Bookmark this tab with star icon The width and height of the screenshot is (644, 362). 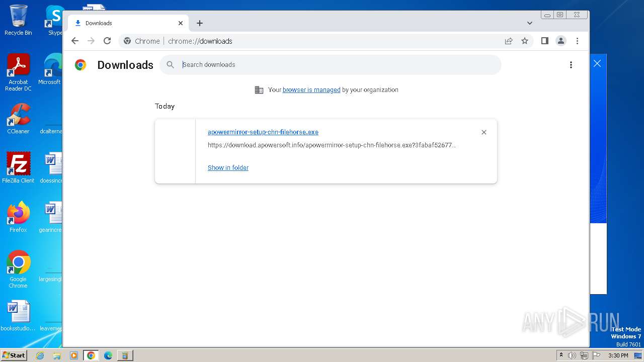click(525, 41)
